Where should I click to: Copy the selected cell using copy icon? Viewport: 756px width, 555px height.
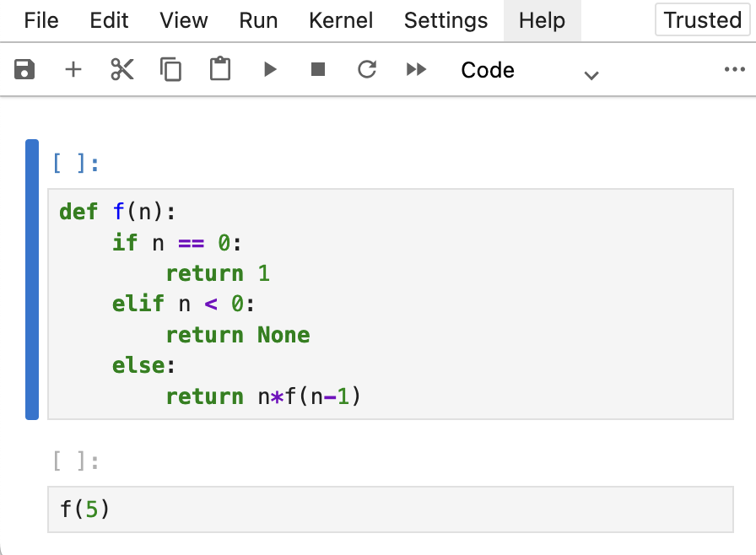[x=171, y=70]
